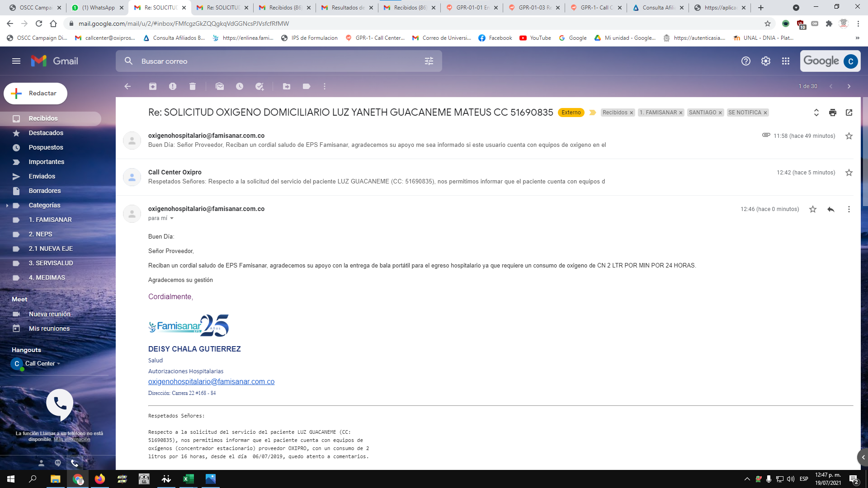Remove the SANTIAGO label
The height and width of the screenshot is (488, 868).
[720, 113]
